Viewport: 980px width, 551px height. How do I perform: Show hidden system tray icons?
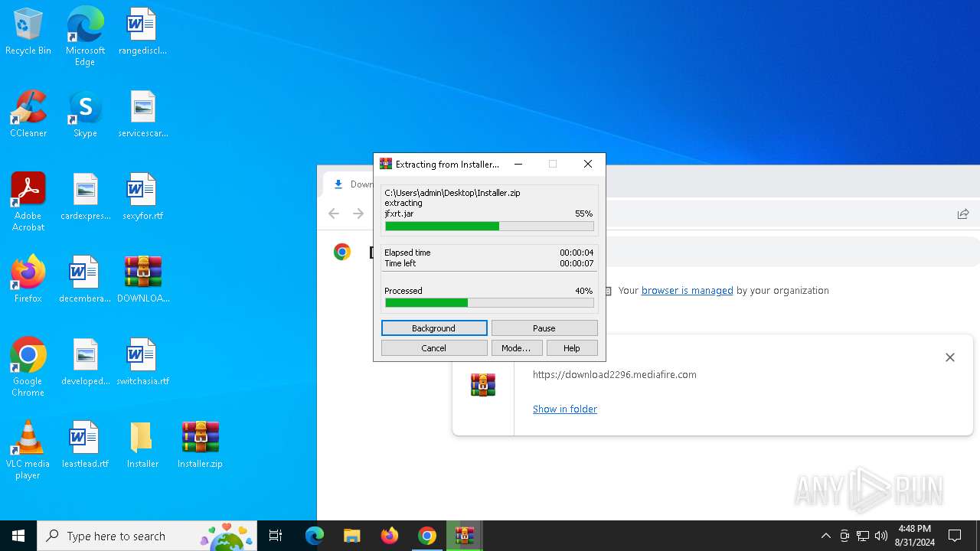click(x=826, y=536)
